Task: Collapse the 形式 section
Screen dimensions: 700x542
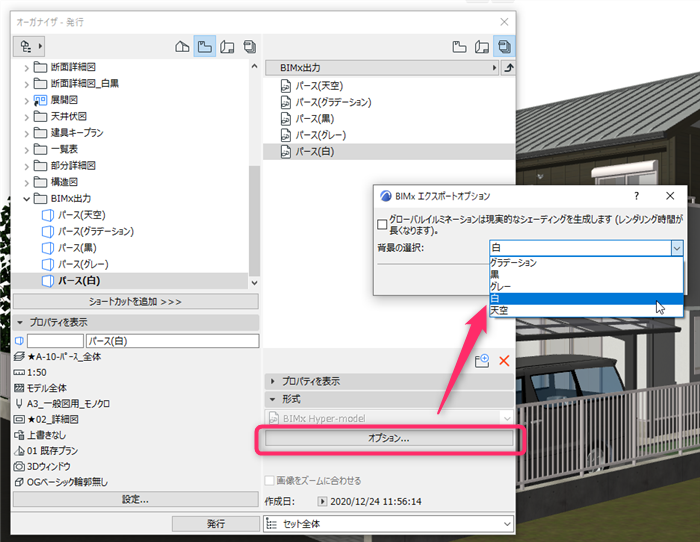Action: coord(273,399)
